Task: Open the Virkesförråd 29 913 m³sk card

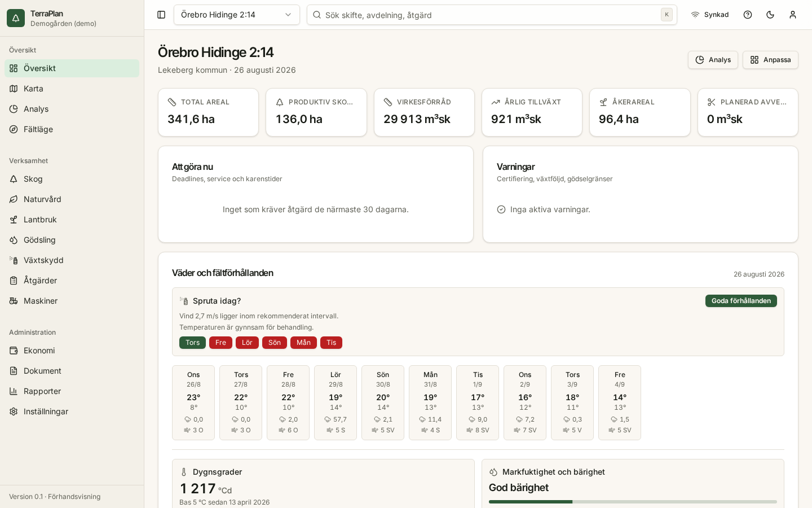Action: 424,112
